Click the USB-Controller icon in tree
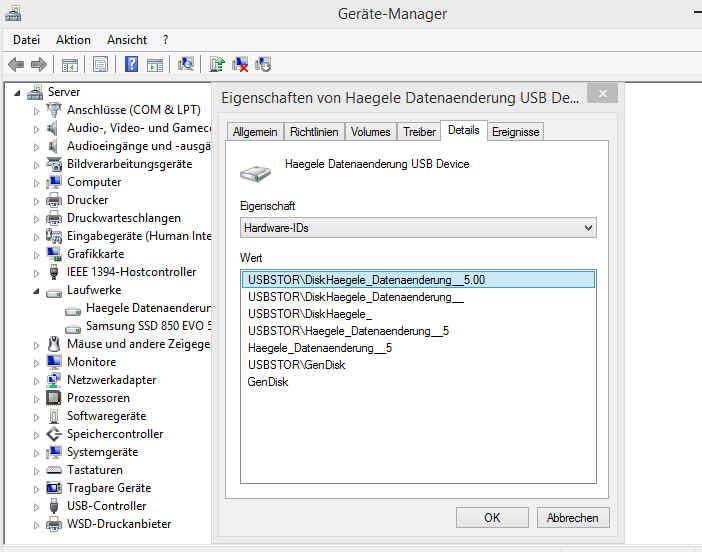Viewport: 702px width, 552px height. click(x=54, y=506)
